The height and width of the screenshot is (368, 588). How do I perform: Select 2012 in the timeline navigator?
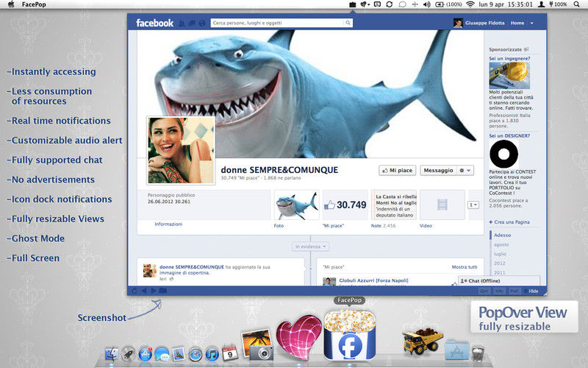point(499,263)
